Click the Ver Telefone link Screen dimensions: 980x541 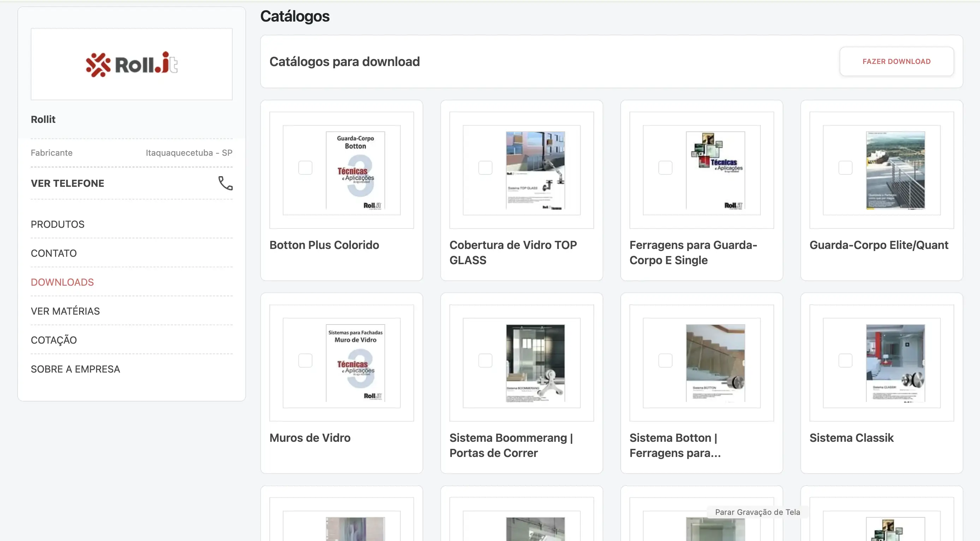67,183
